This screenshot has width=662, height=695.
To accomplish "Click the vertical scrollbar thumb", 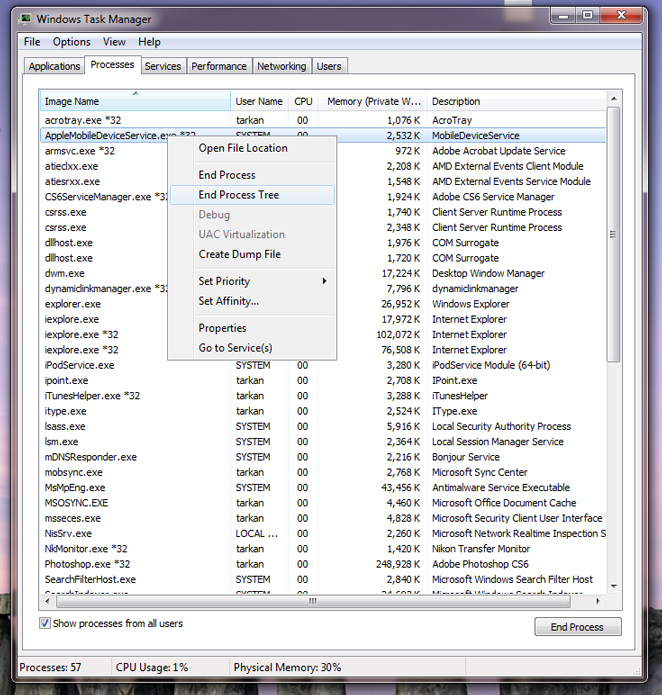I will 613,234.
